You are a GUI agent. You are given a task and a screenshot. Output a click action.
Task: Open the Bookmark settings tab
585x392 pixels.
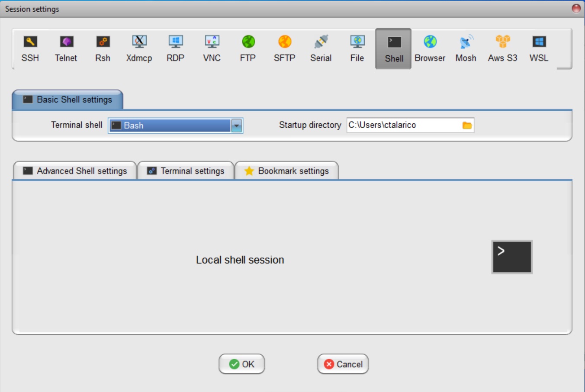point(286,171)
